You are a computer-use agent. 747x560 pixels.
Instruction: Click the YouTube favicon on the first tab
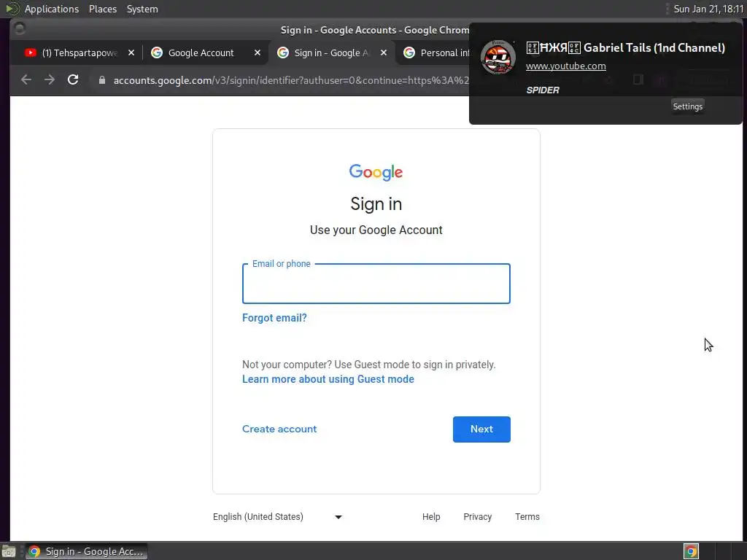[31, 52]
